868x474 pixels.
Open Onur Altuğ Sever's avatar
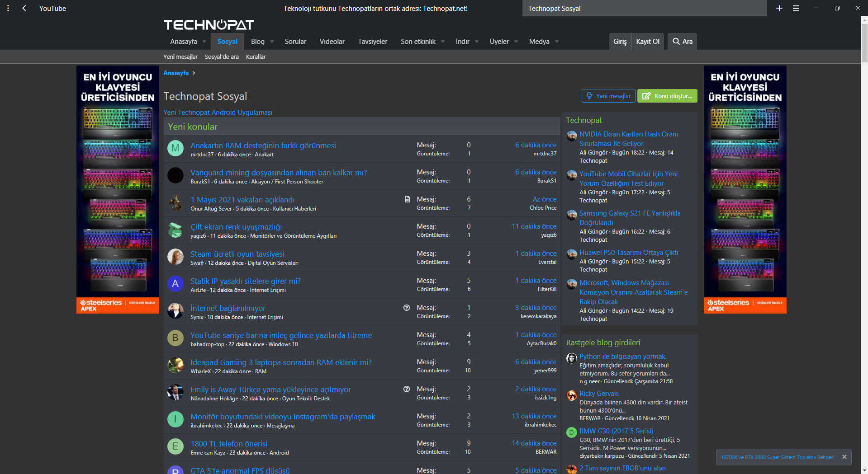[x=175, y=202]
